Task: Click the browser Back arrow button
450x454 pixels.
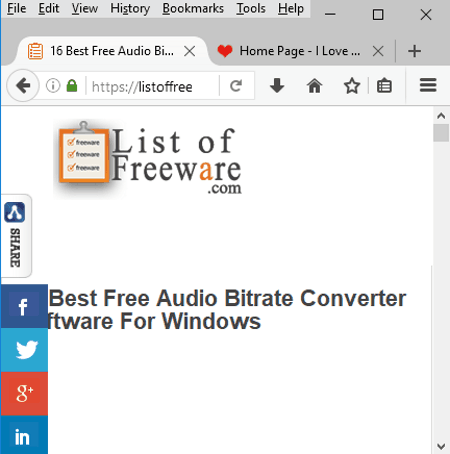Action: (x=23, y=86)
